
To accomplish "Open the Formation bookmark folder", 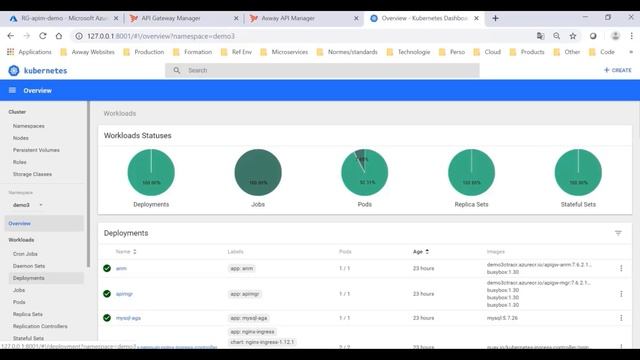I will [x=193, y=52].
